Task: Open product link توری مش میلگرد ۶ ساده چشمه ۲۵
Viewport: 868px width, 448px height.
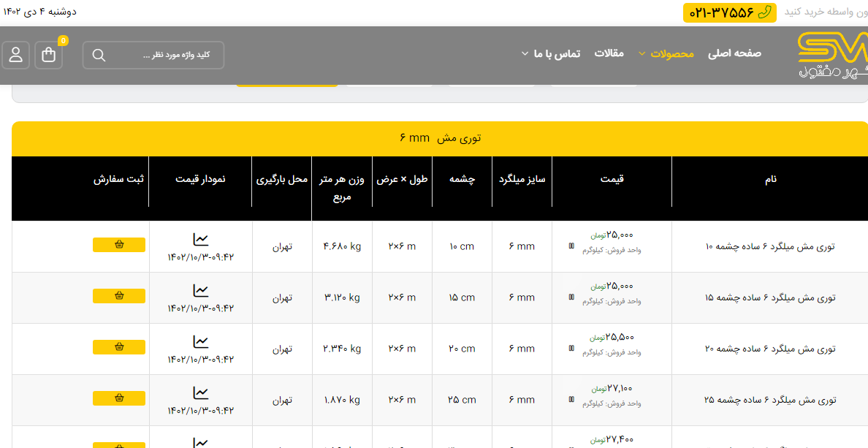Action: [770, 400]
